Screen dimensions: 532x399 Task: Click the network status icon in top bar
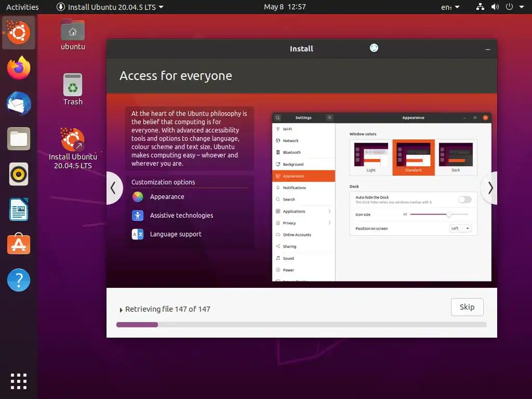click(480, 7)
